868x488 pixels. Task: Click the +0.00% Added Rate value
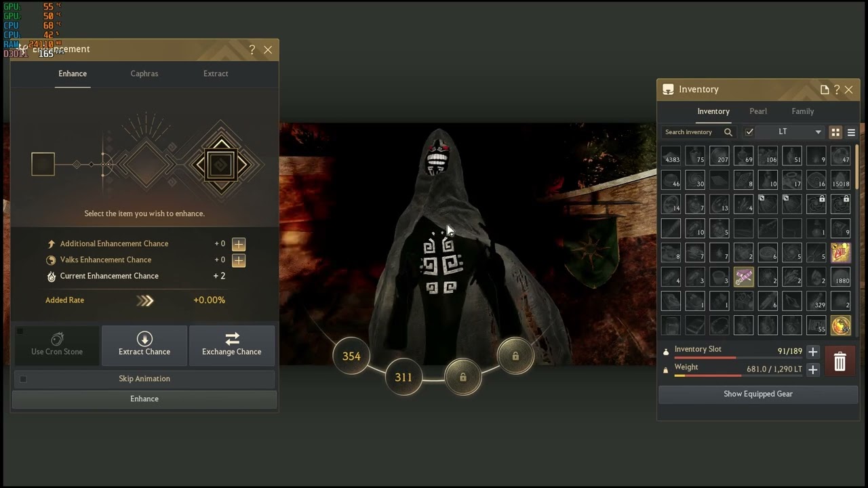209,300
